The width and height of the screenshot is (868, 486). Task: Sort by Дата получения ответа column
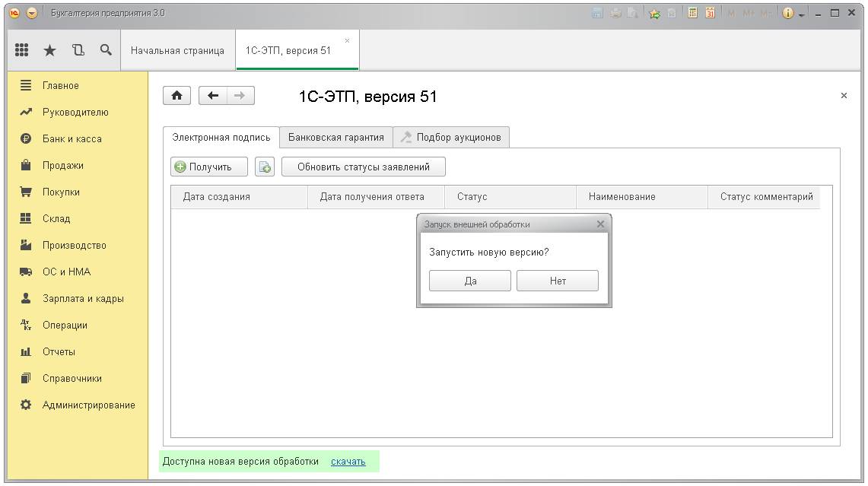(x=376, y=196)
